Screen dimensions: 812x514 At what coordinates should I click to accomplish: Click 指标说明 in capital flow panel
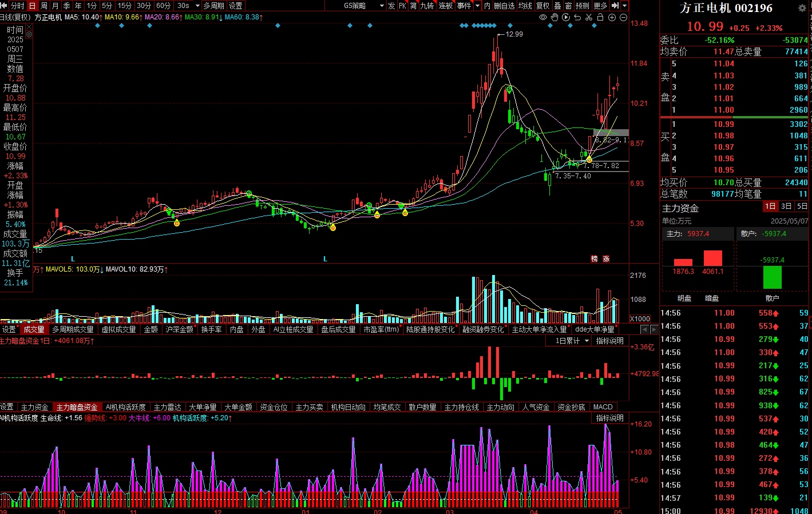pos(609,341)
